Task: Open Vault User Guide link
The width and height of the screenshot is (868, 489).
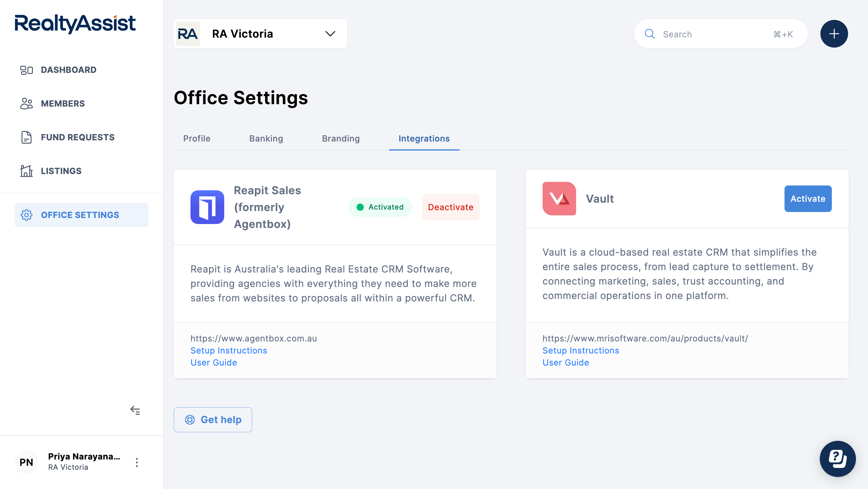Action: [x=566, y=363]
